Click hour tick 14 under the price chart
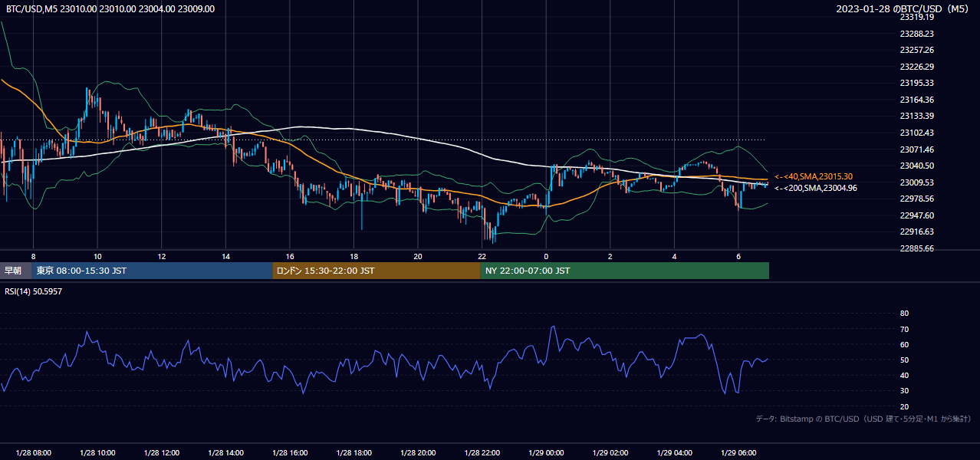 pos(225,256)
